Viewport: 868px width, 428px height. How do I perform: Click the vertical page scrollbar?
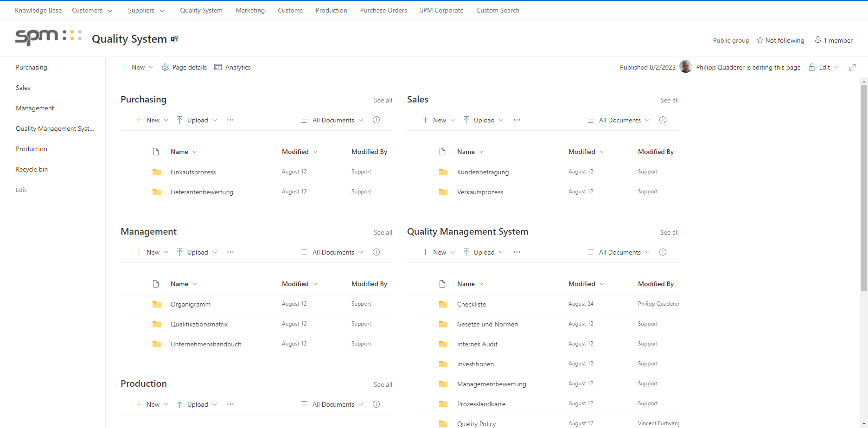click(x=864, y=188)
